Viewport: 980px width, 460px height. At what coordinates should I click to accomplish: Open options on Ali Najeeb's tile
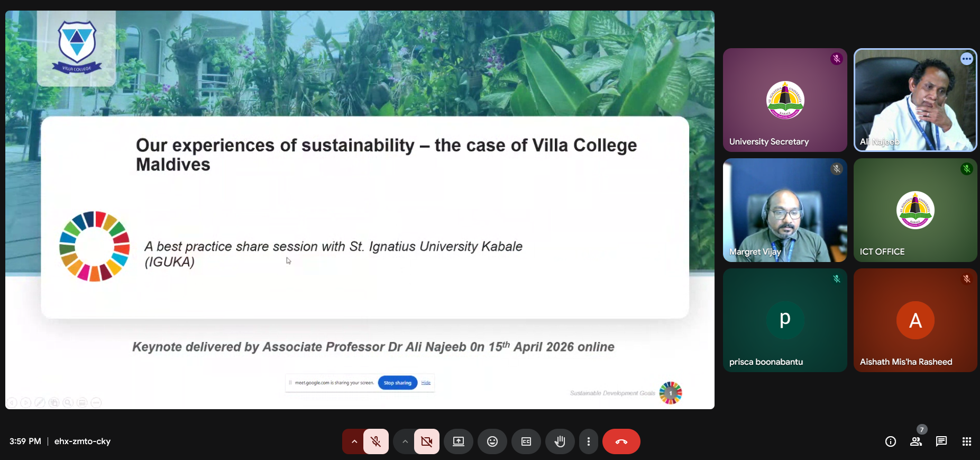click(967, 59)
